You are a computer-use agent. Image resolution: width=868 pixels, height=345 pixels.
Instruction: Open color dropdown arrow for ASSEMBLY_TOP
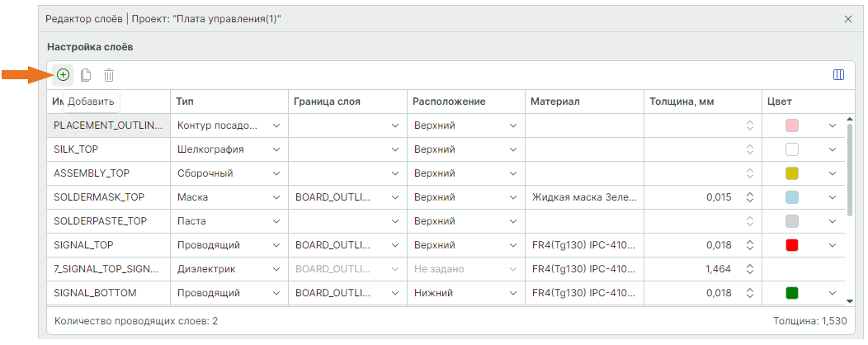click(x=832, y=173)
